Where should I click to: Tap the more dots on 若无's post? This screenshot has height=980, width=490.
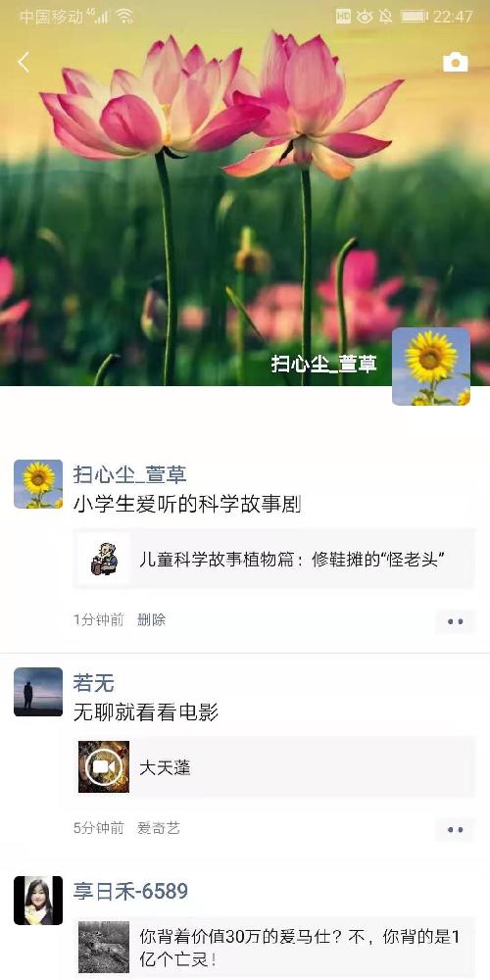coord(456,829)
